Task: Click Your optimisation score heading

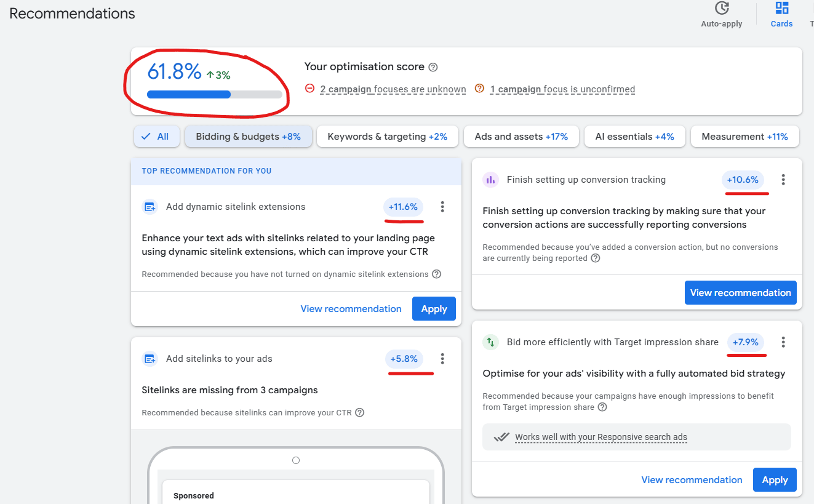Action: (364, 66)
